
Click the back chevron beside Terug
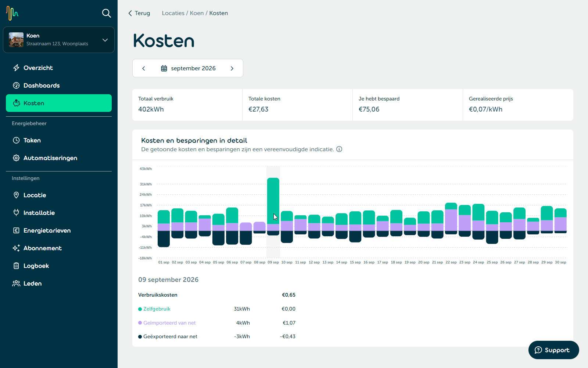pyautogui.click(x=130, y=13)
